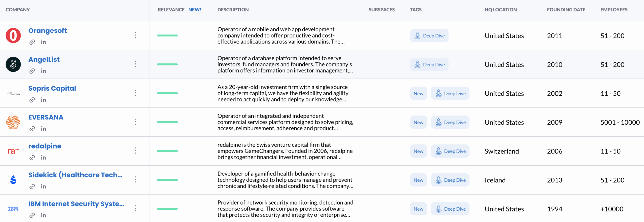The width and height of the screenshot is (644, 222).
Task: Click the New tag on Sidekick row
Action: point(418,180)
